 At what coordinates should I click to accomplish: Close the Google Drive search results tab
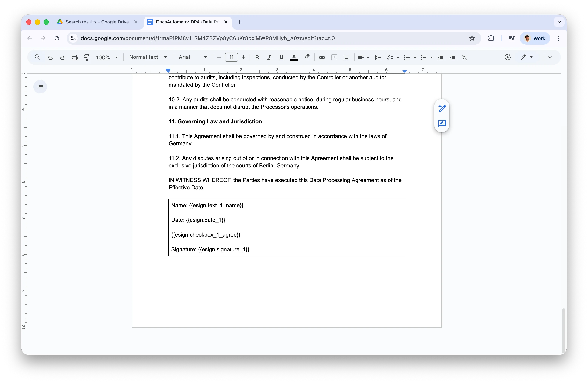(x=136, y=22)
